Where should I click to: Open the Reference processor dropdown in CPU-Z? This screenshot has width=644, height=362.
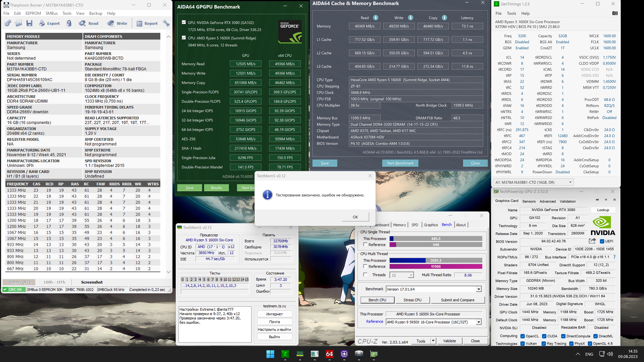coord(478,322)
